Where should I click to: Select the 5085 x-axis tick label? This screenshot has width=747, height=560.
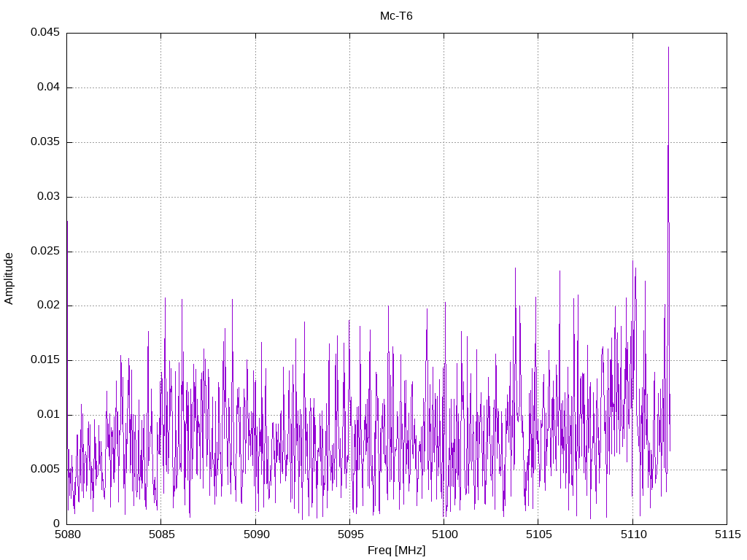(x=161, y=534)
